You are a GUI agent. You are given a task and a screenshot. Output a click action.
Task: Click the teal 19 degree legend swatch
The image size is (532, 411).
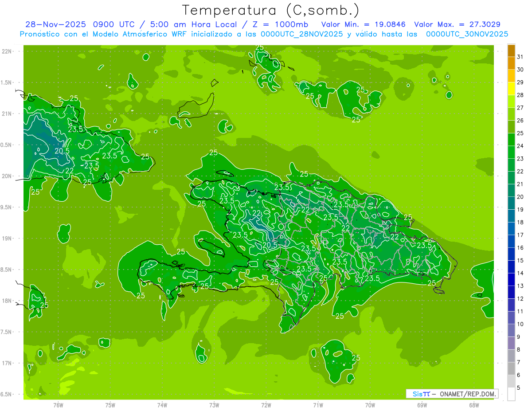click(x=511, y=204)
